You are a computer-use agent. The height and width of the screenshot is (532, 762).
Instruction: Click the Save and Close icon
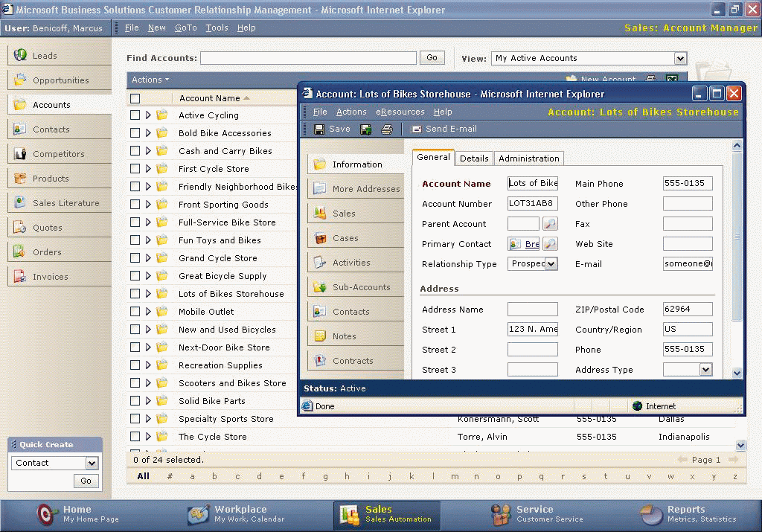pyautogui.click(x=365, y=129)
